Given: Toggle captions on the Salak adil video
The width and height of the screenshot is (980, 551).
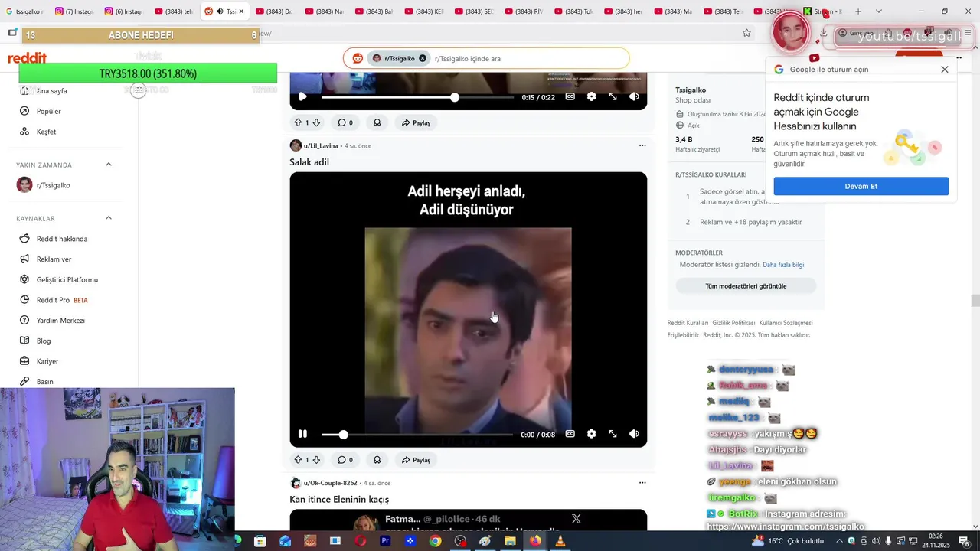Looking at the screenshot, I should [570, 434].
